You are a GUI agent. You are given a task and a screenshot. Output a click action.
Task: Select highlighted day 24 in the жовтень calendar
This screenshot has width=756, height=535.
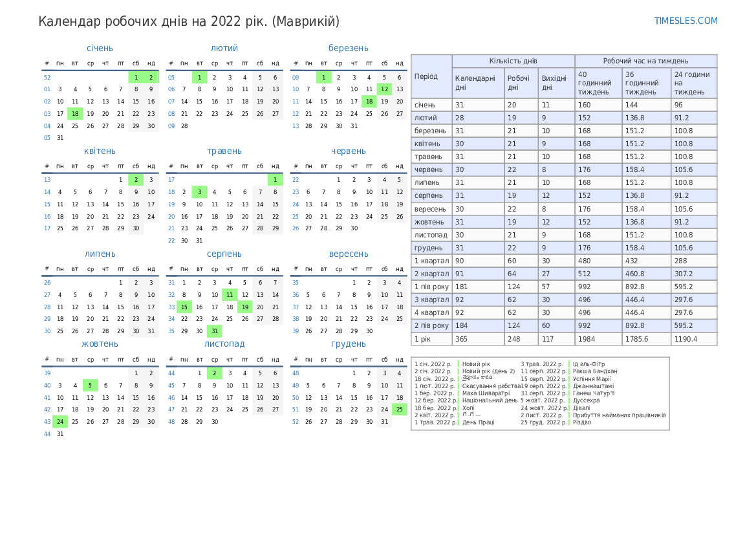tap(60, 422)
